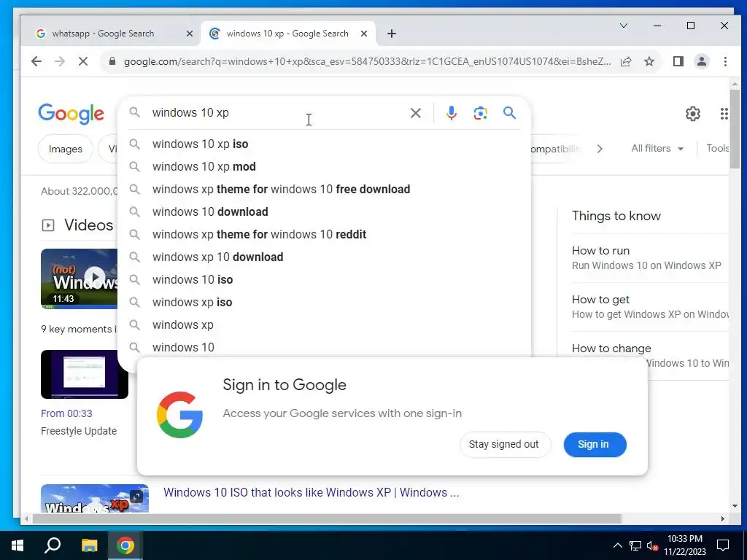The width and height of the screenshot is (747, 560).
Task: Switch to whatsapp - Google Search tab
Action: click(x=103, y=34)
